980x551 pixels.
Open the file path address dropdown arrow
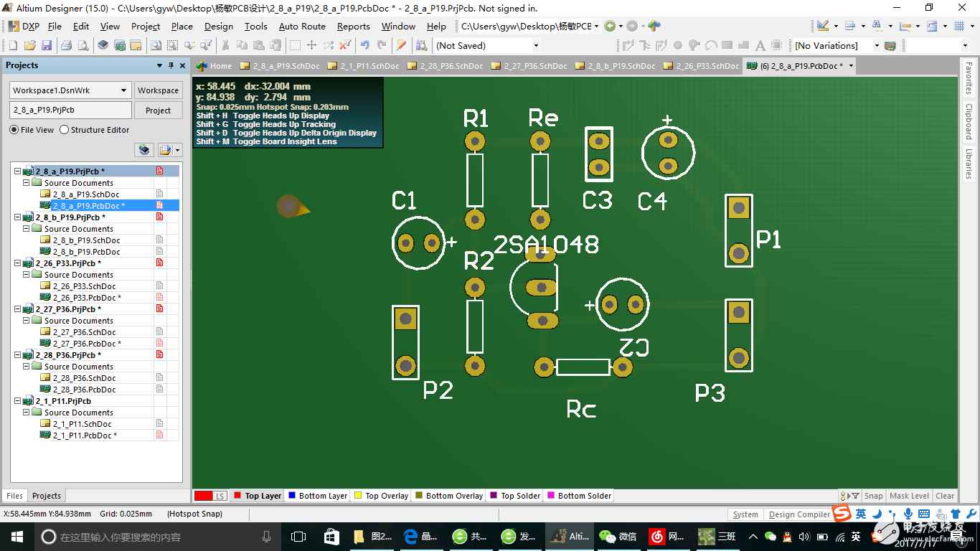coord(596,26)
